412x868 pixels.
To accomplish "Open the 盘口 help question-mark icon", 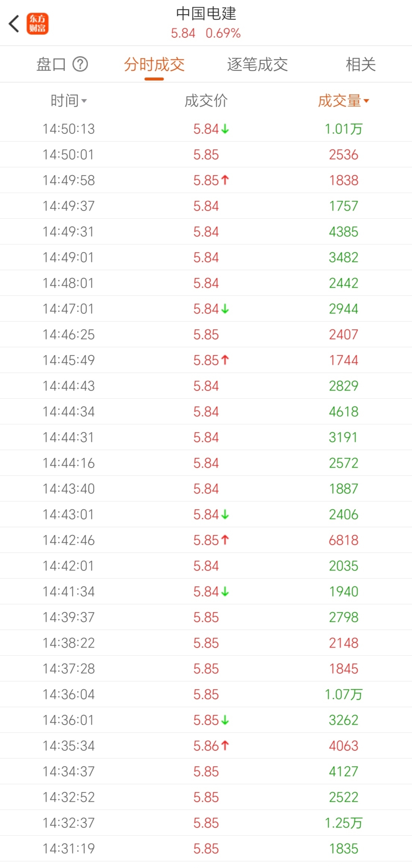I will (80, 64).
